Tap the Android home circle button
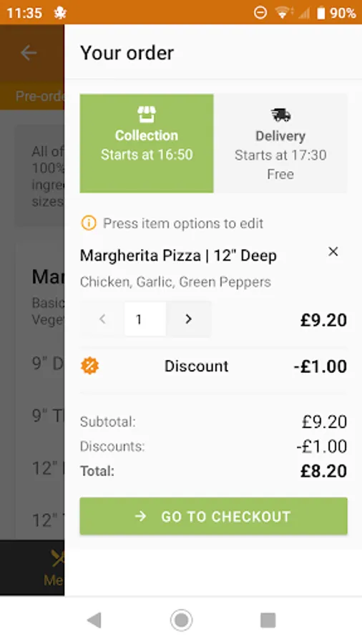 coord(181,620)
